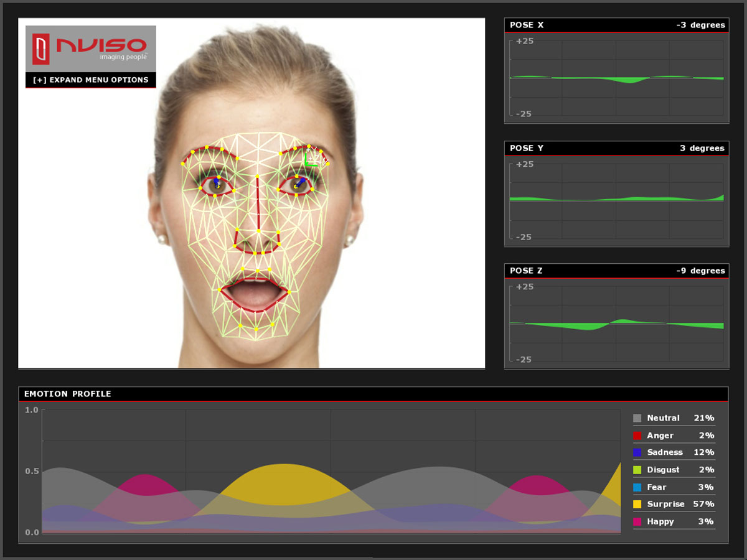This screenshot has height=560, width=747.
Task: Select the POSE Z panel title
Action: pos(527,271)
